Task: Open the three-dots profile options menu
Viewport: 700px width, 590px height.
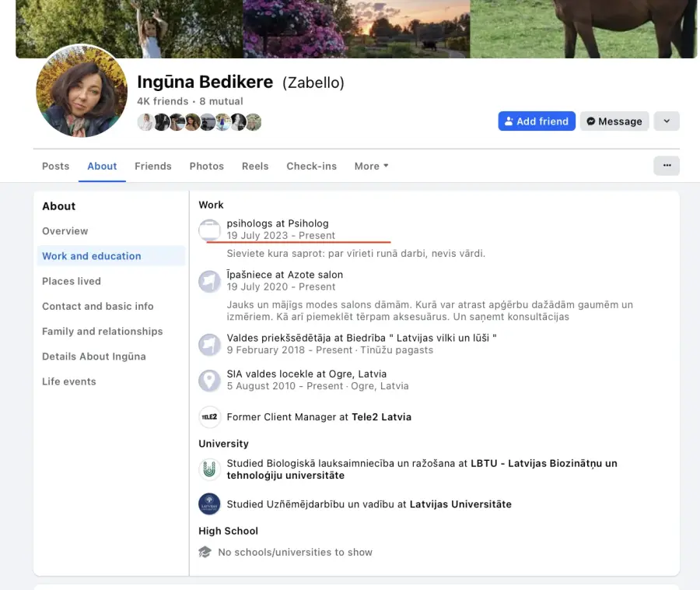Action: [x=667, y=166]
